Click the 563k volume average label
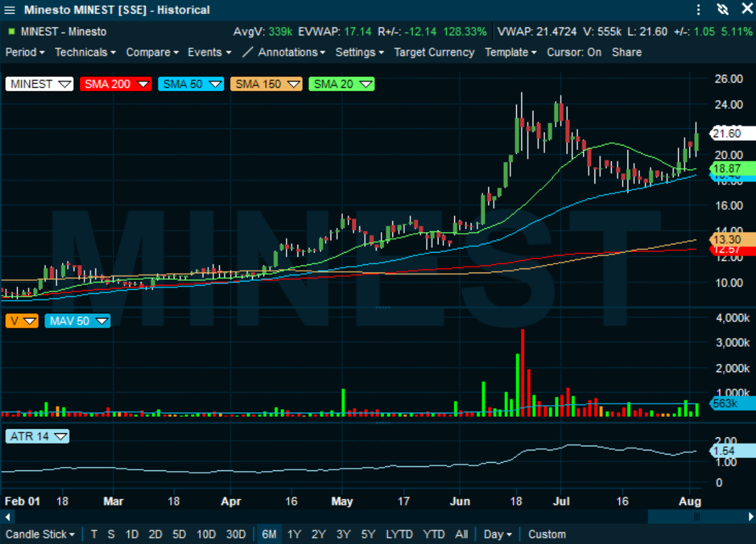Viewport: 756px width, 544px height. tap(732, 403)
